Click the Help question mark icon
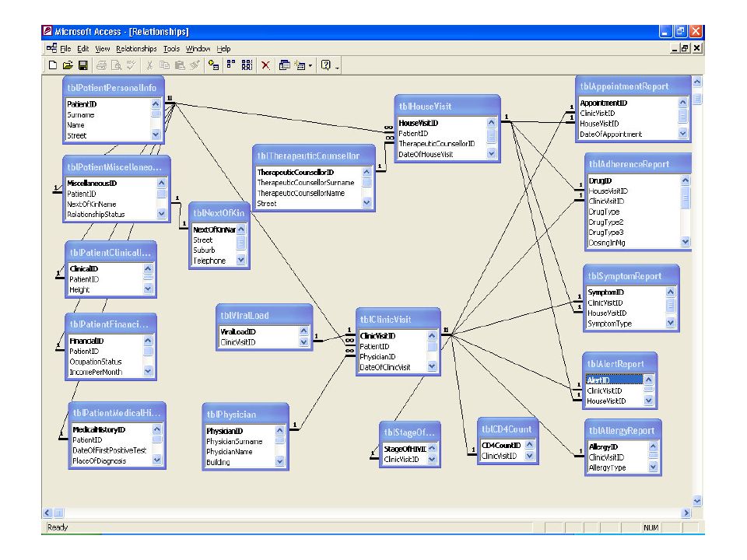Viewport: 747px width, 560px height. pyautogui.click(x=326, y=65)
